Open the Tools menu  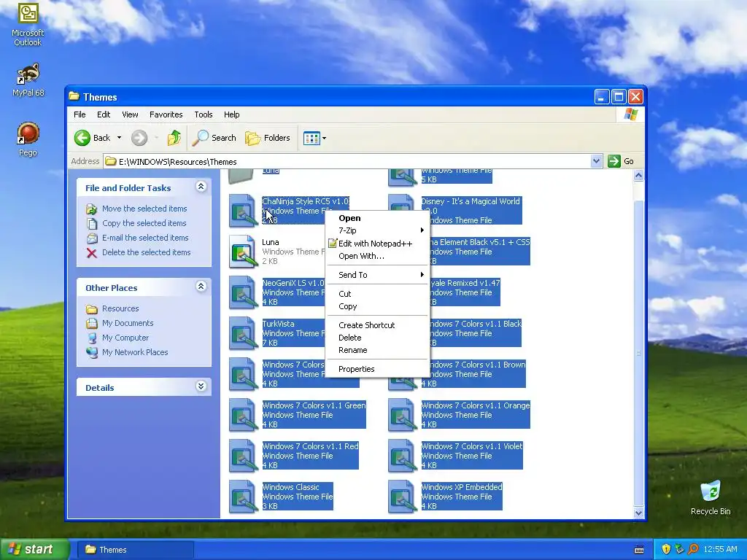point(204,114)
